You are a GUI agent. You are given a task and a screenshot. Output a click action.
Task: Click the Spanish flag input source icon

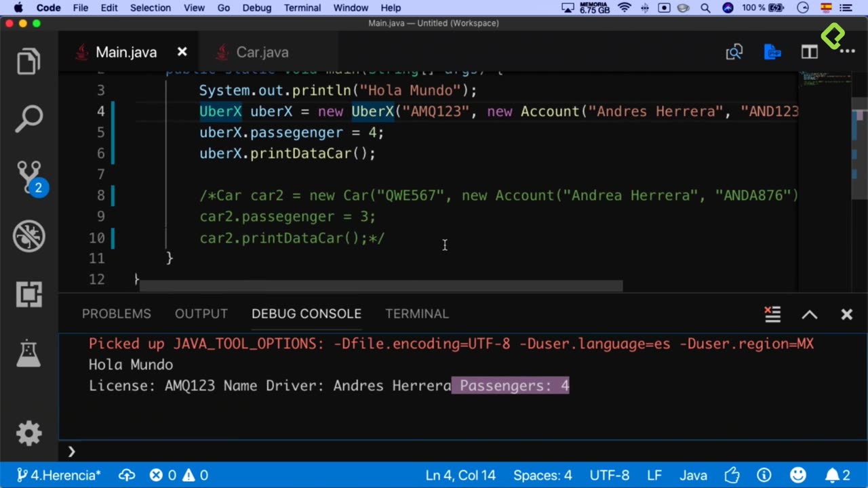click(826, 8)
